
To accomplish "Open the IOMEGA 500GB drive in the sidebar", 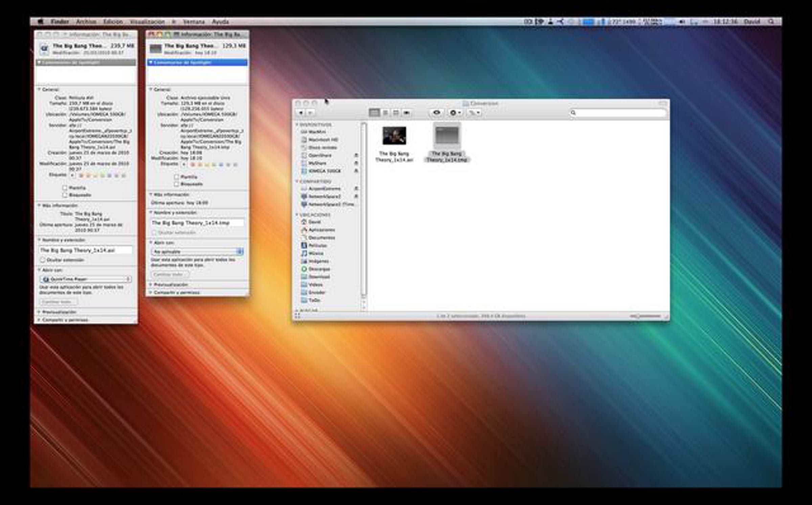I will tap(324, 171).
